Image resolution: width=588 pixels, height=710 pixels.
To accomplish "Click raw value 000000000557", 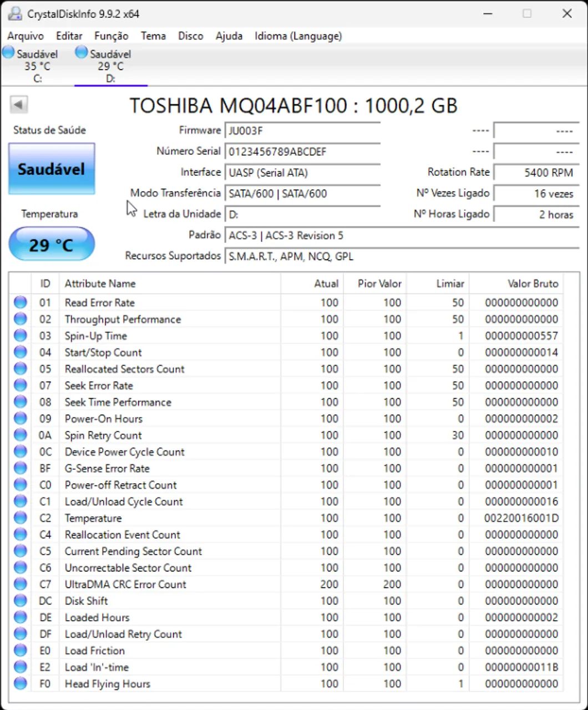I will [521, 336].
